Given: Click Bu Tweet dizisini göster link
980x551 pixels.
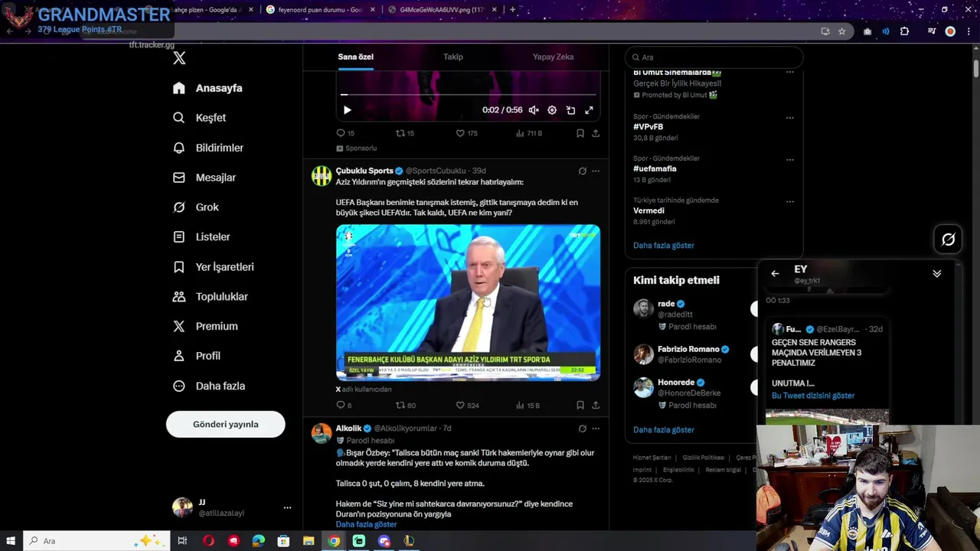Looking at the screenshot, I should 813,396.
